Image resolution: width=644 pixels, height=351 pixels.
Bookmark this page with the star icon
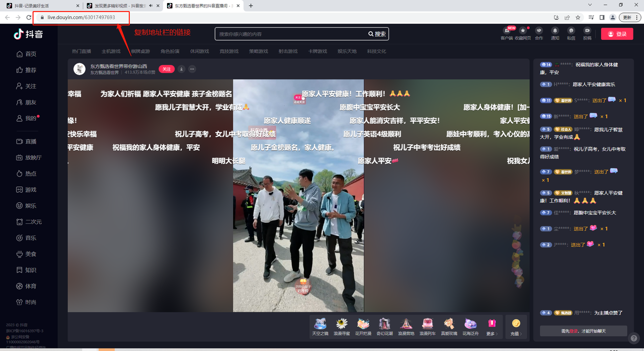pos(578,17)
